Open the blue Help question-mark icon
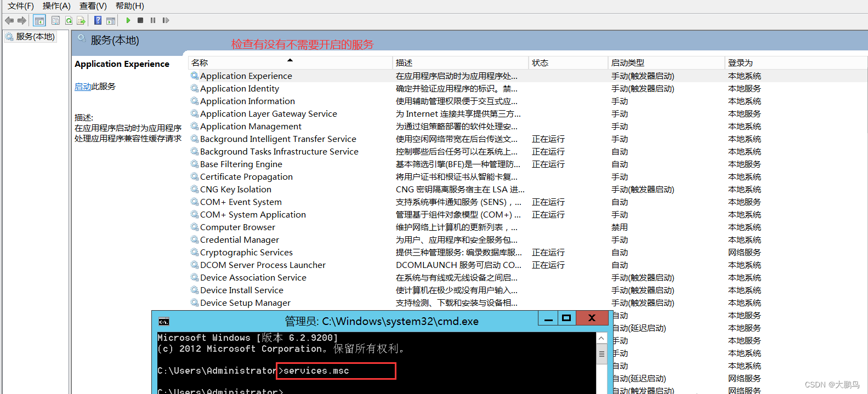The image size is (868, 394). pyautogui.click(x=98, y=20)
